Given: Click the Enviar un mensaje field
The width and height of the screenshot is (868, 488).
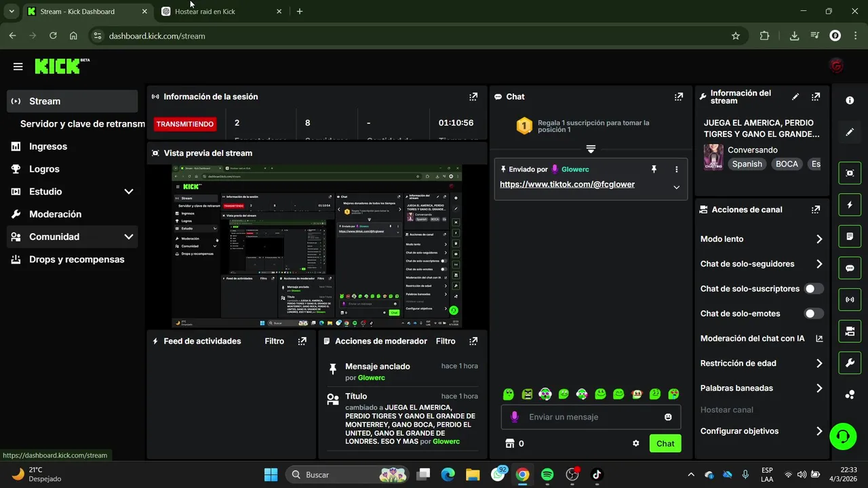Looking at the screenshot, I should pyautogui.click(x=591, y=417).
